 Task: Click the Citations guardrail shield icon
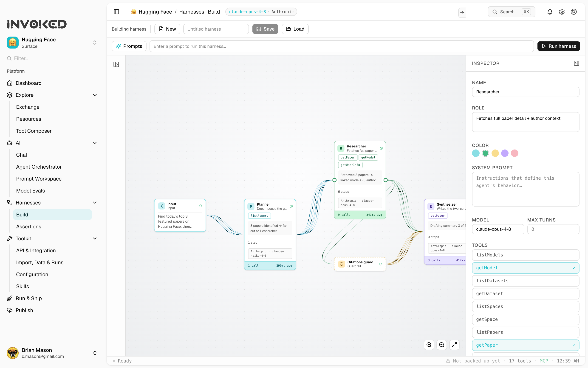(x=341, y=264)
